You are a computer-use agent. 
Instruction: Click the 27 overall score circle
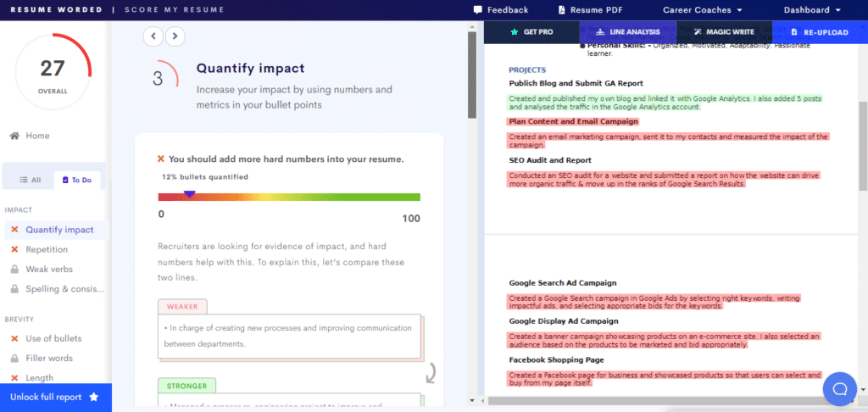[x=53, y=72]
